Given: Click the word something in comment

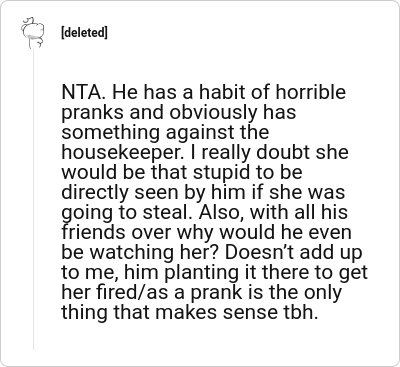Looking at the screenshot, I should 111,133.
